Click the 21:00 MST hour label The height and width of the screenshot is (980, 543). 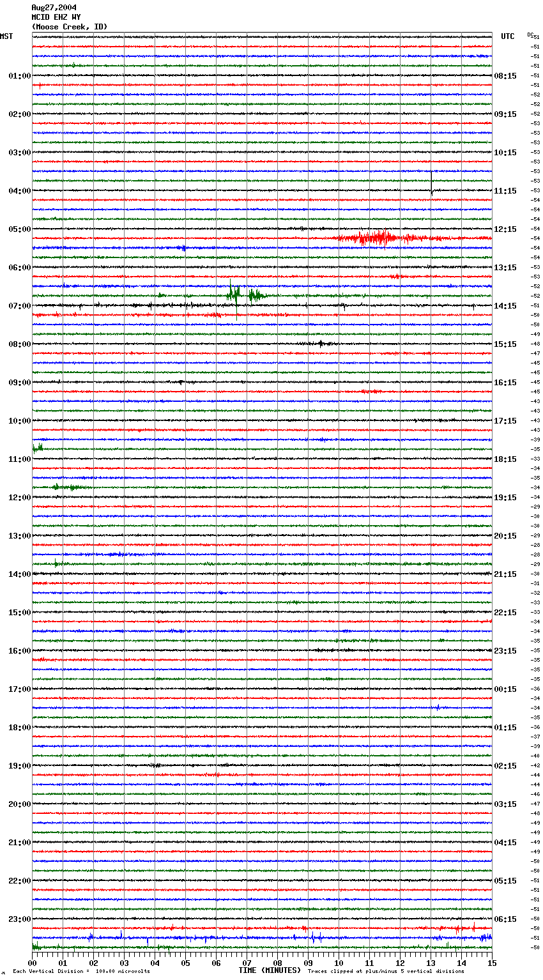click(x=20, y=843)
